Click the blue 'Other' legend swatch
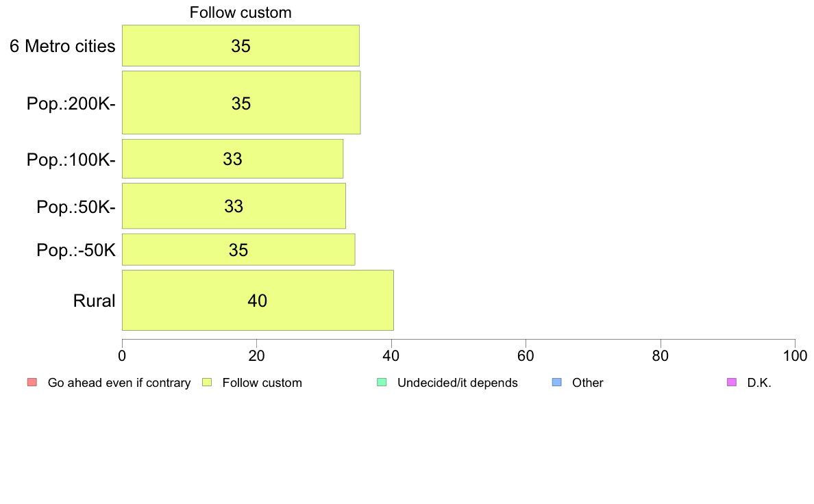The height and width of the screenshot is (504, 814). point(557,383)
